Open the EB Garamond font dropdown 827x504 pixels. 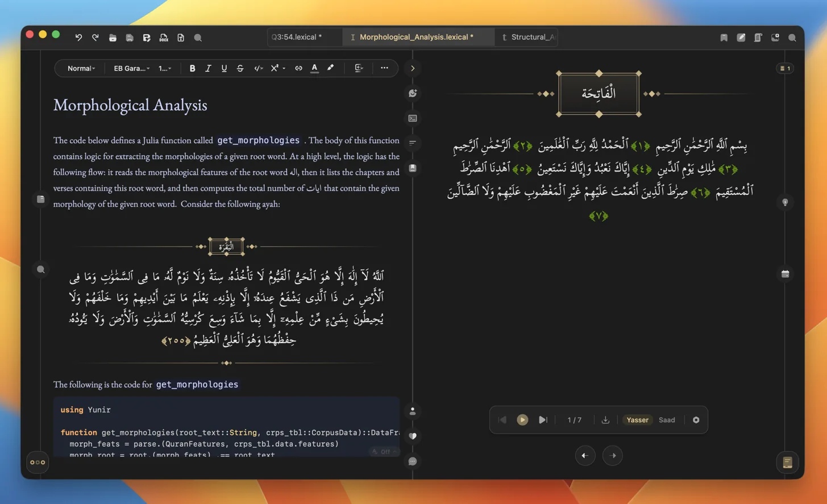pyautogui.click(x=131, y=68)
